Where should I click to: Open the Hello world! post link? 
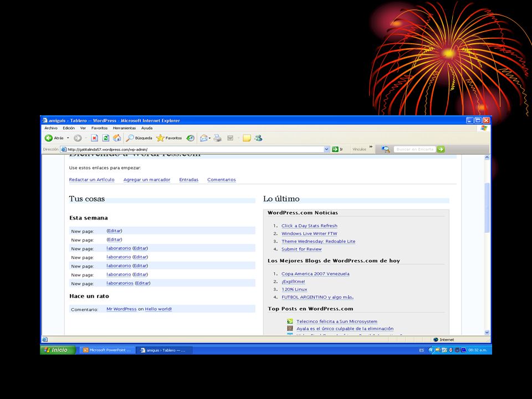158,309
